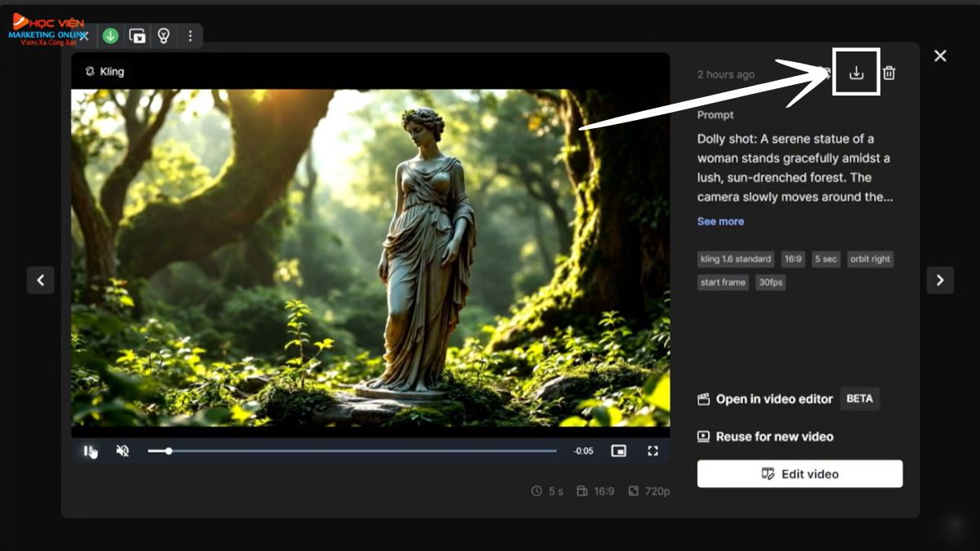Click the 16:9 aspect ratio tag
Viewport: 980px width, 551px height.
coord(793,259)
